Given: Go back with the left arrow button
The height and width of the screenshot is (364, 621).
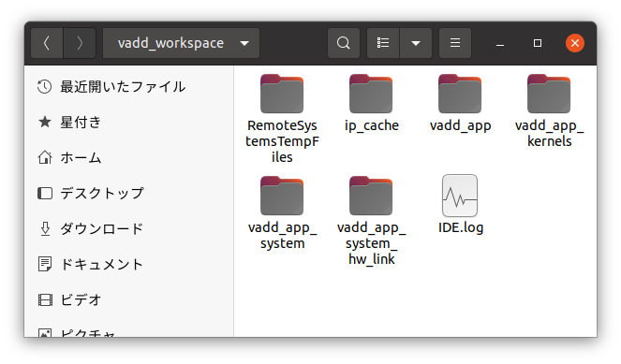Looking at the screenshot, I should coord(47,43).
